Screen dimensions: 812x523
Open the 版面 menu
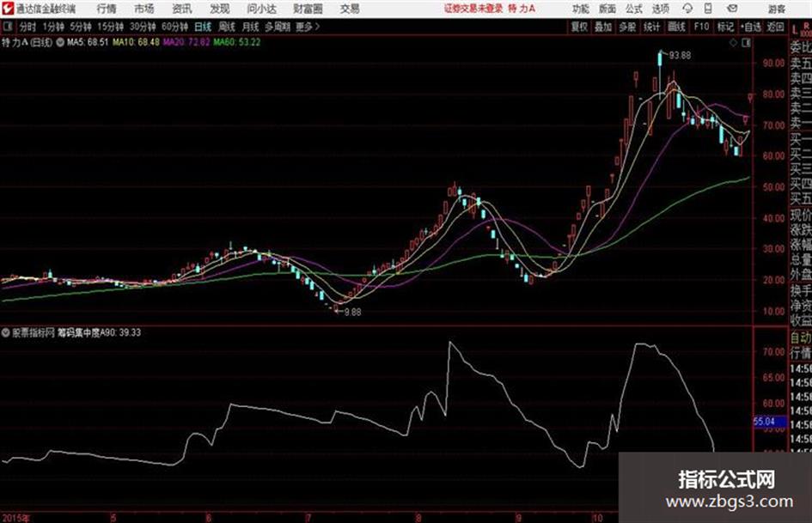[x=607, y=9]
